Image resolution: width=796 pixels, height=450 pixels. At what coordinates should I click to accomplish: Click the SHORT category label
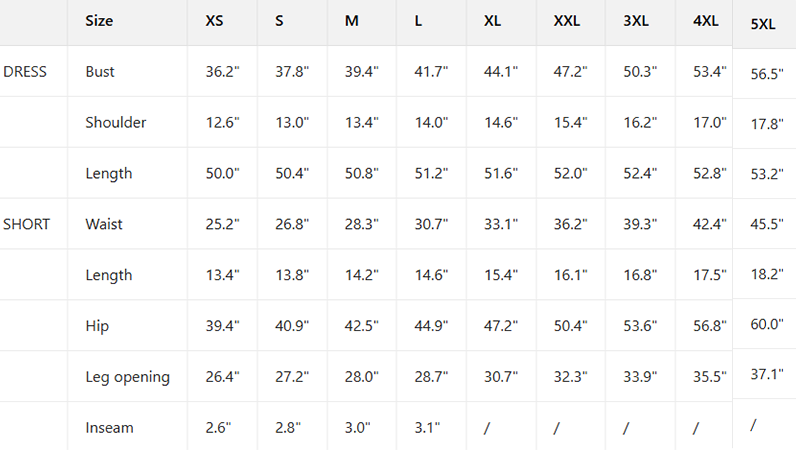(x=26, y=224)
